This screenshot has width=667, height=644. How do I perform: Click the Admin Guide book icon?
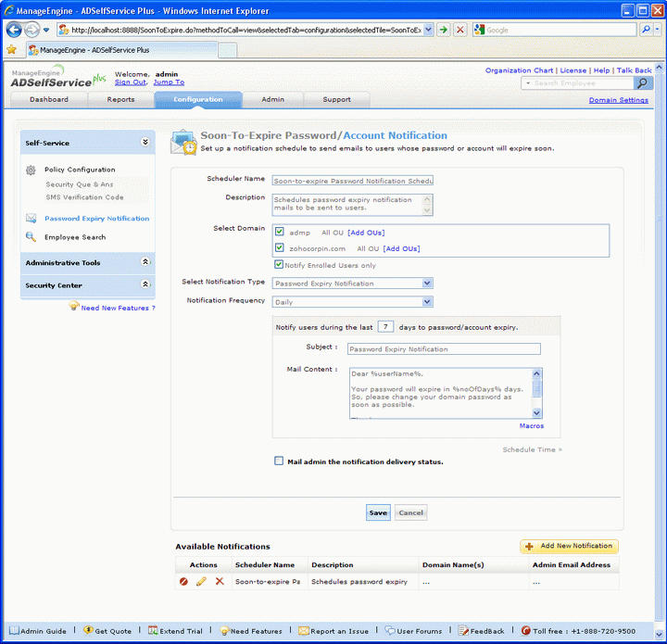point(14,630)
